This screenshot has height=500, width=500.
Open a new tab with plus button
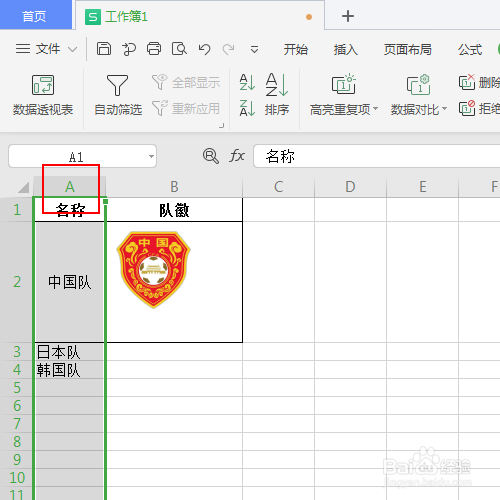tap(348, 16)
